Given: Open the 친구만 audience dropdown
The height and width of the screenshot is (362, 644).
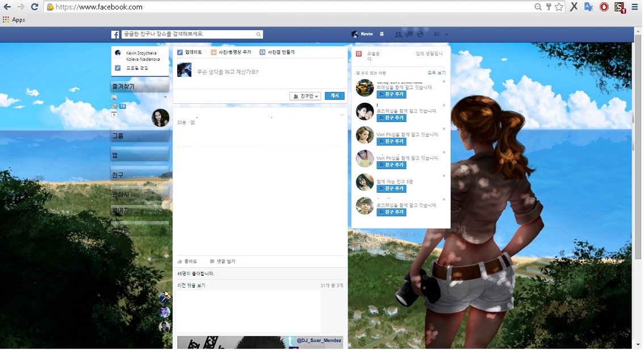Looking at the screenshot, I should tap(305, 96).
